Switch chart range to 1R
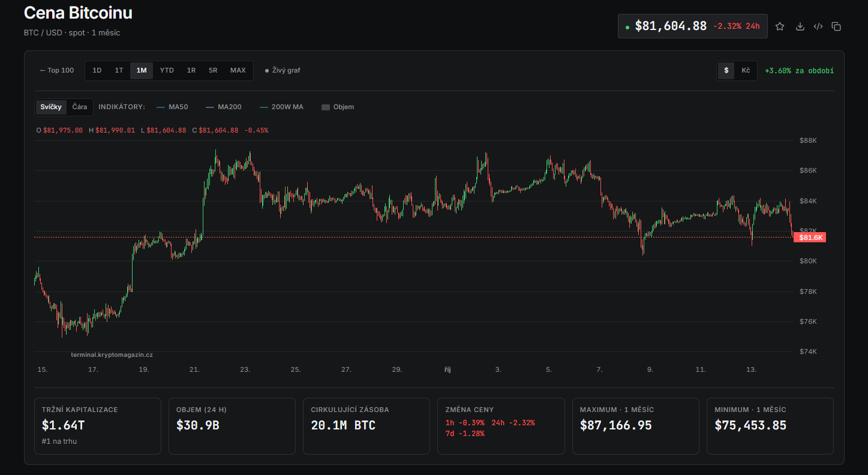This screenshot has width=868, height=475. click(x=191, y=70)
